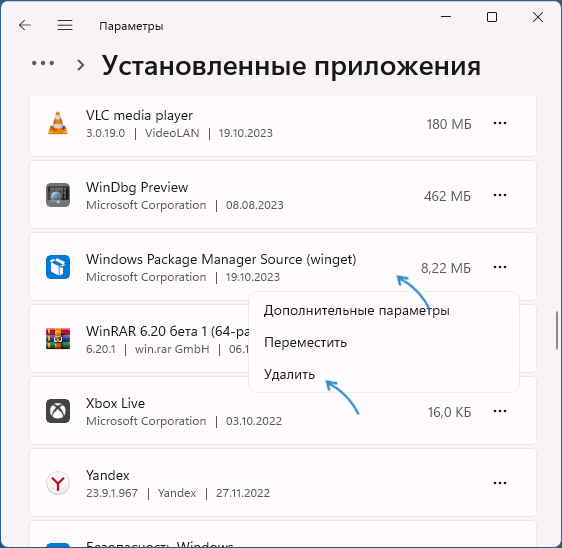Click the WinDbg date 08.08.2023
Image resolution: width=562 pixels, height=548 pixels.
click(x=254, y=205)
